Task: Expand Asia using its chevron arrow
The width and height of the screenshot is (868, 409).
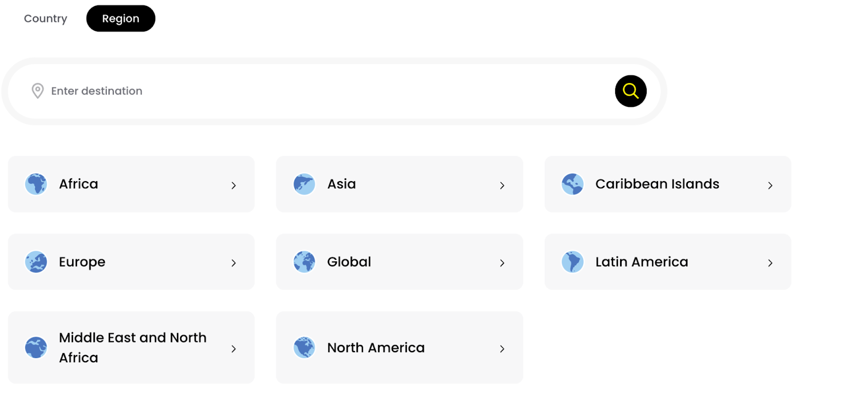Action: click(502, 186)
